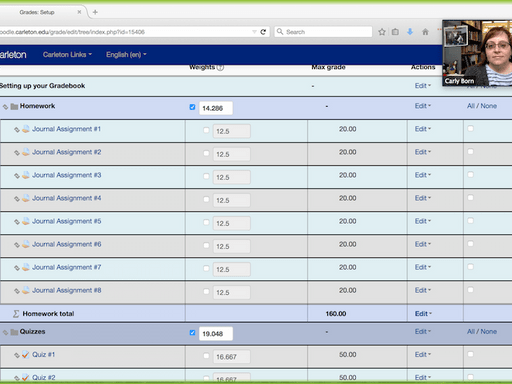This screenshot has height=384, width=512.
Task: Open the Carleton Links menu
Action: tap(67, 55)
